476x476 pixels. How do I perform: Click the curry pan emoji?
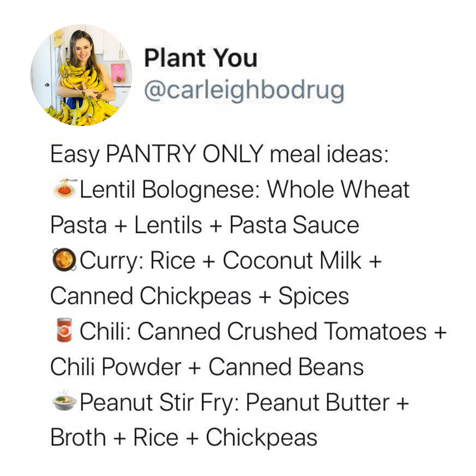tap(64, 260)
